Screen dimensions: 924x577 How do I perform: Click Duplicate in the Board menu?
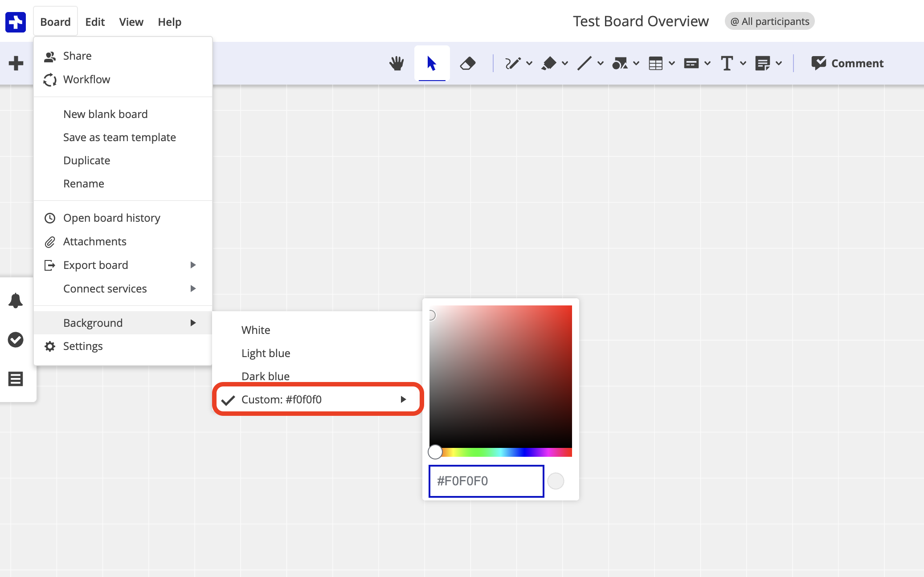(86, 160)
